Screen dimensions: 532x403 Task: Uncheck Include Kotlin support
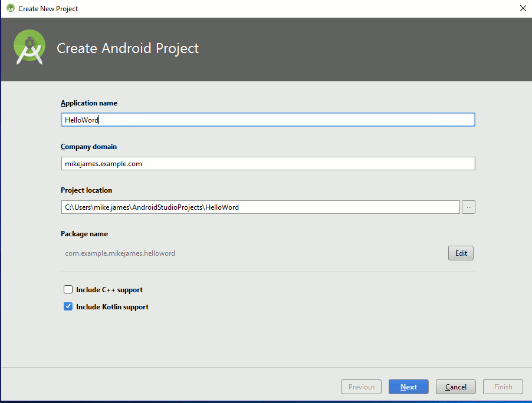tap(68, 306)
